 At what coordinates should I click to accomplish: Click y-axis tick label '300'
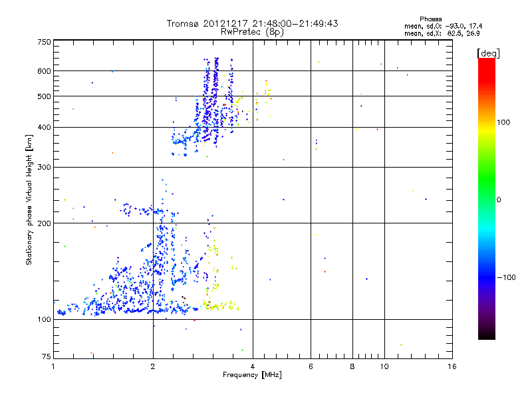tap(44, 168)
